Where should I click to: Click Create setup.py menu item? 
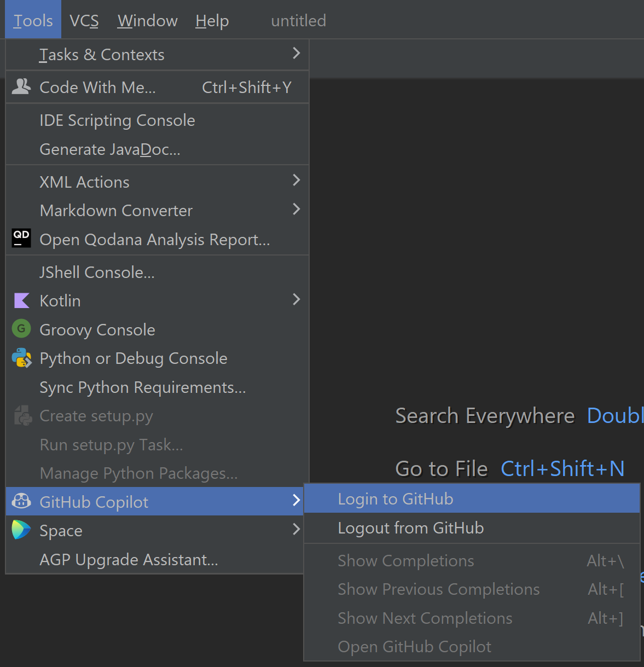tap(157, 416)
